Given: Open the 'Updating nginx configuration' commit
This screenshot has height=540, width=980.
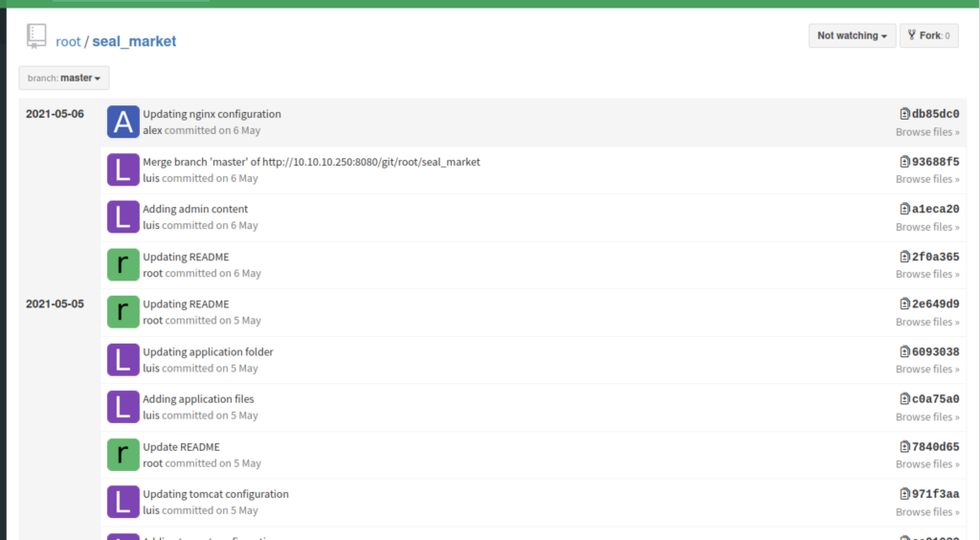Looking at the screenshot, I should coord(212,114).
